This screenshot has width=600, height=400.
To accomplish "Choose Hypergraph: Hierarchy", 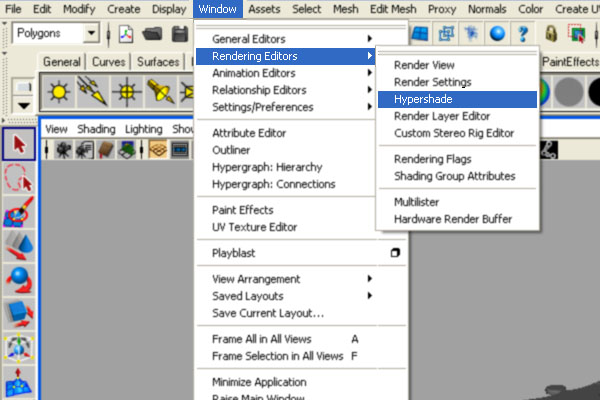I will [x=286, y=167].
